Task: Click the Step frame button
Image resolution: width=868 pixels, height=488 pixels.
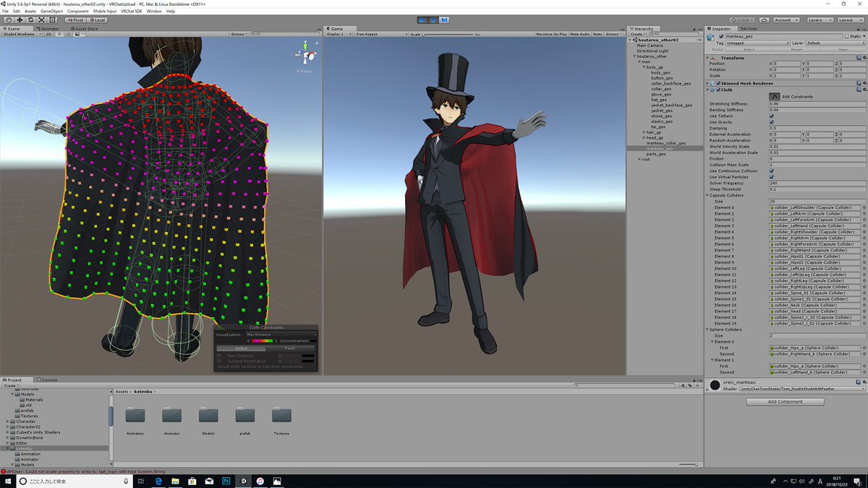Action: coord(443,20)
